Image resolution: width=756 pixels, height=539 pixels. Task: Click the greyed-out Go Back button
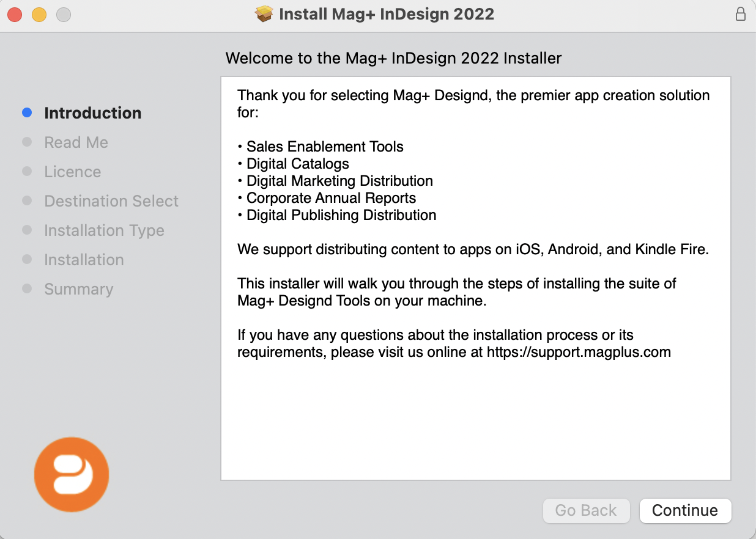pos(586,511)
